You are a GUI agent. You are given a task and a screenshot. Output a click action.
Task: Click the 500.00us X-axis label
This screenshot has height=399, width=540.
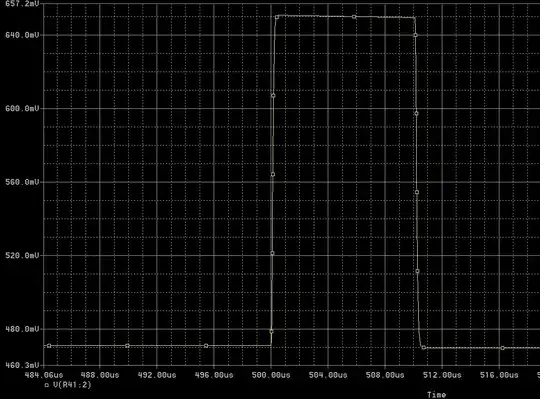coord(271,375)
